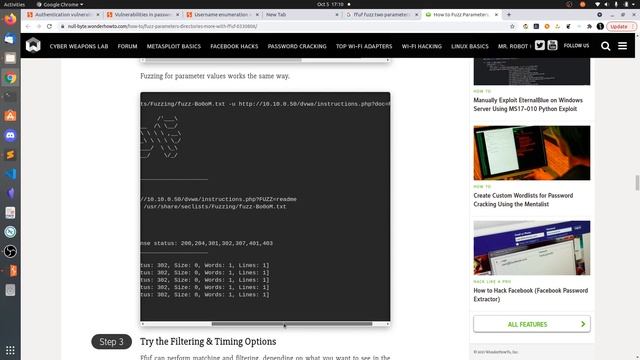The width and height of the screenshot is (640, 360).
Task: Switch to 'Vulnerabilities in password' tab
Action: (x=142, y=14)
